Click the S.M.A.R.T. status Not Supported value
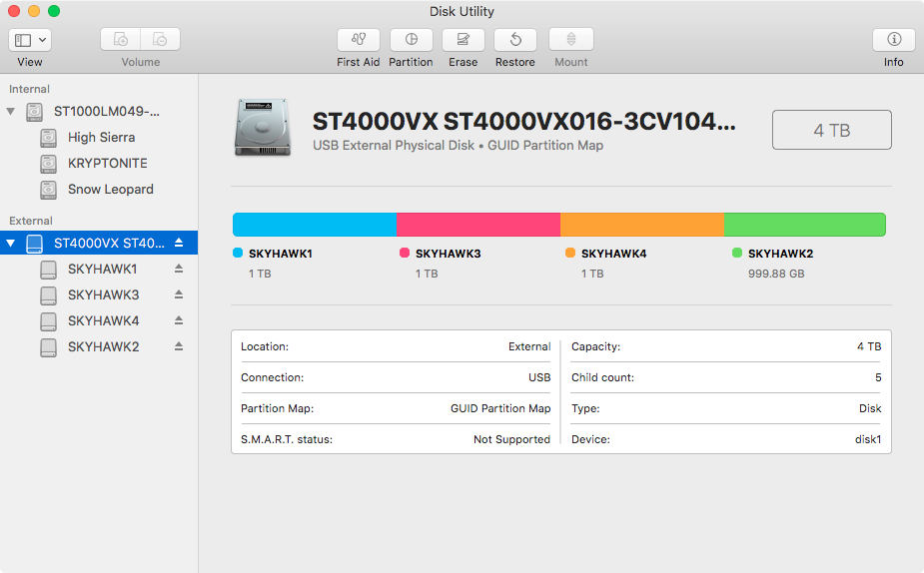Image resolution: width=924 pixels, height=573 pixels. pos(511,439)
